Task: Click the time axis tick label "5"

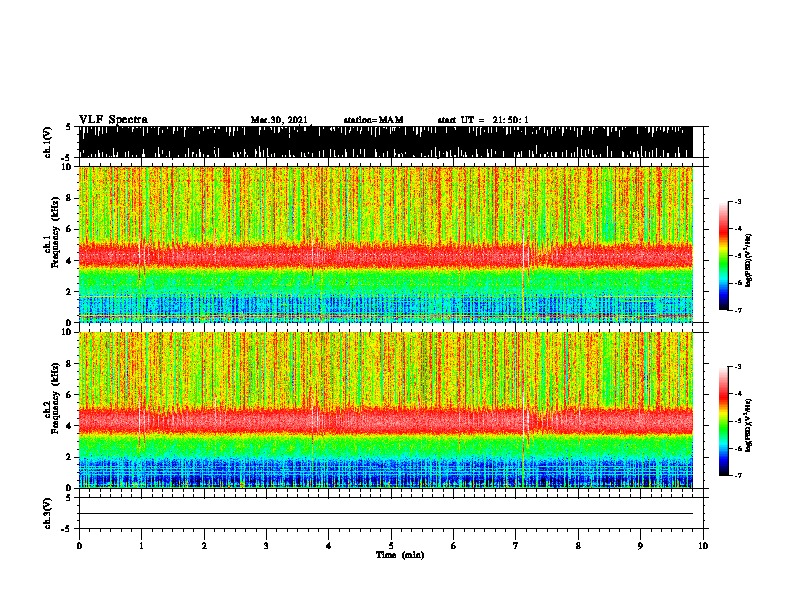Action: pyautogui.click(x=391, y=546)
